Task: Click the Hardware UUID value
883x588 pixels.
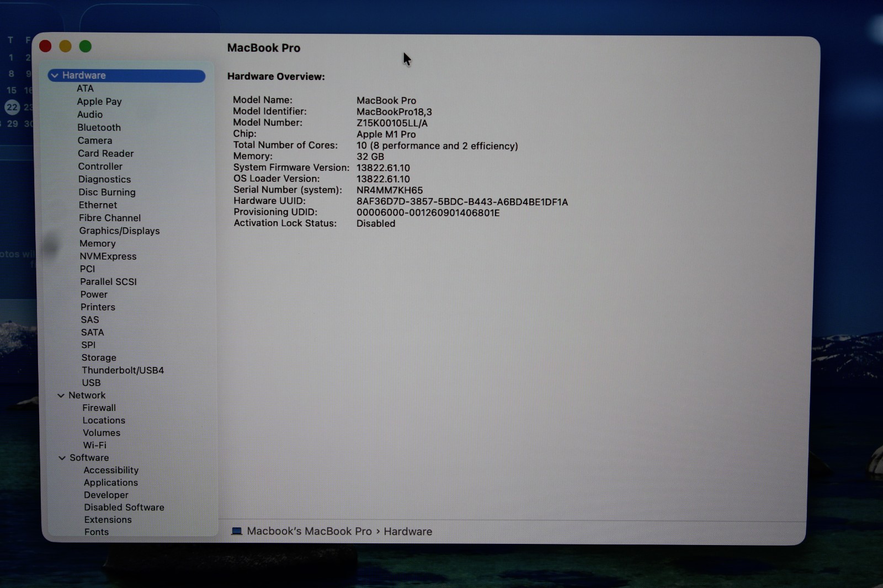Action: coord(462,202)
